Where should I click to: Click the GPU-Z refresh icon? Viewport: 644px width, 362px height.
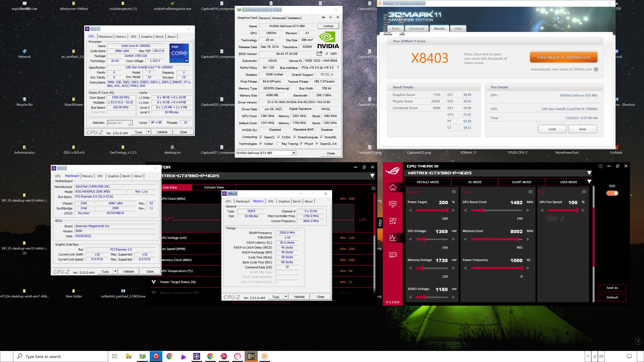click(x=331, y=17)
